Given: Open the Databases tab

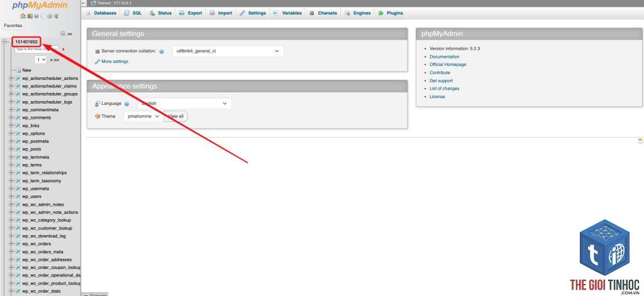Looking at the screenshot, I should click(101, 13).
